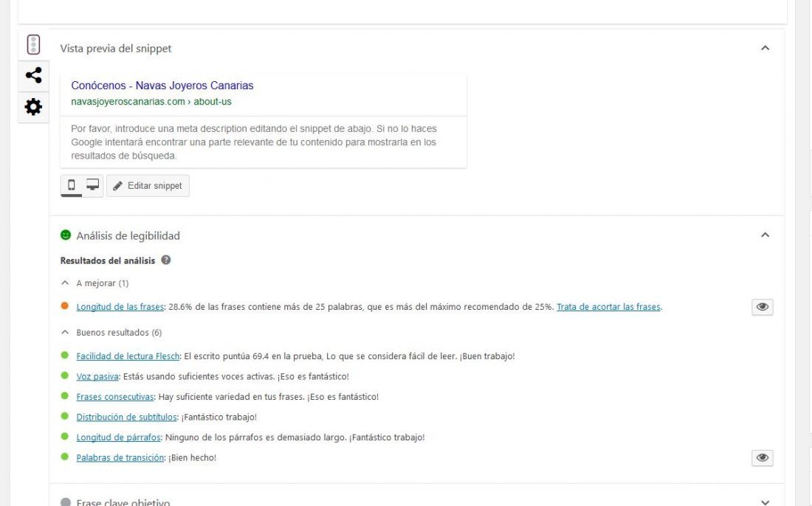Open the Advanced settings gear tab

pyautogui.click(x=33, y=107)
